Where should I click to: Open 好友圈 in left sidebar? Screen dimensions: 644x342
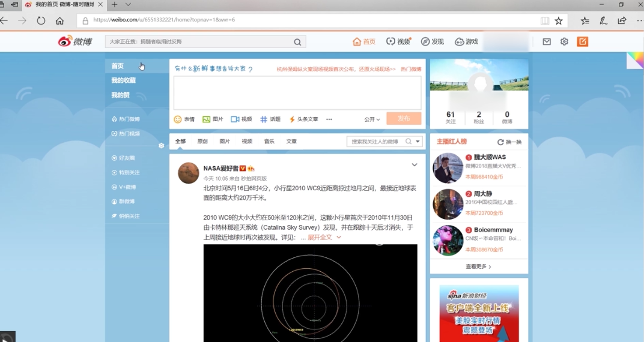pos(123,158)
